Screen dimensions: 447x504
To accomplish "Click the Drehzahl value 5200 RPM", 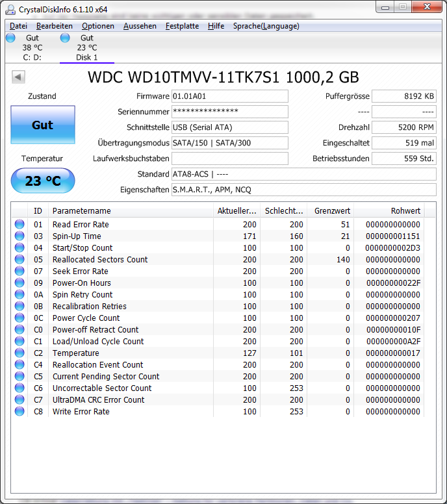I will click(x=404, y=127).
